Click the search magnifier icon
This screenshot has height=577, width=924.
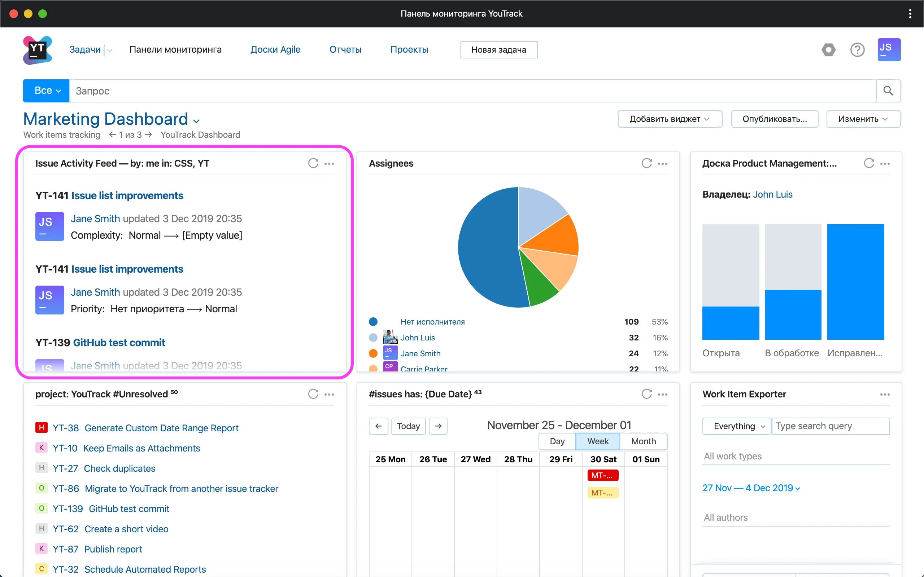click(x=888, y=91)
